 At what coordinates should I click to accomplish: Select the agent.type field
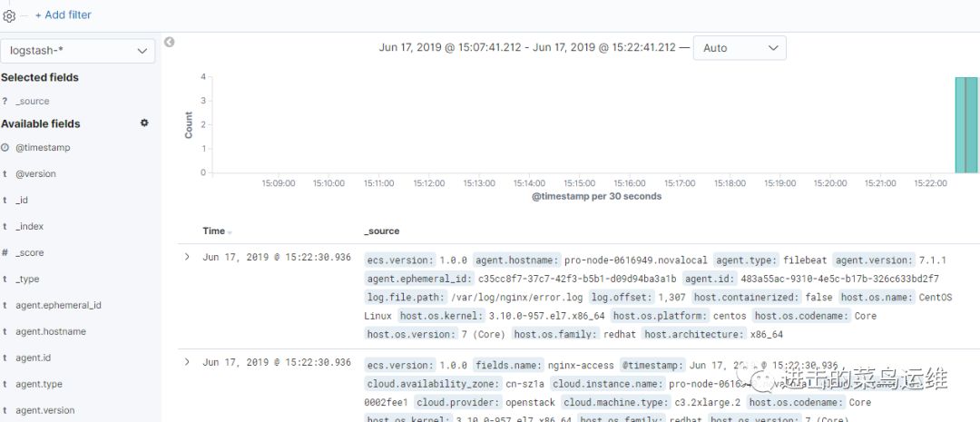point(39,384)
